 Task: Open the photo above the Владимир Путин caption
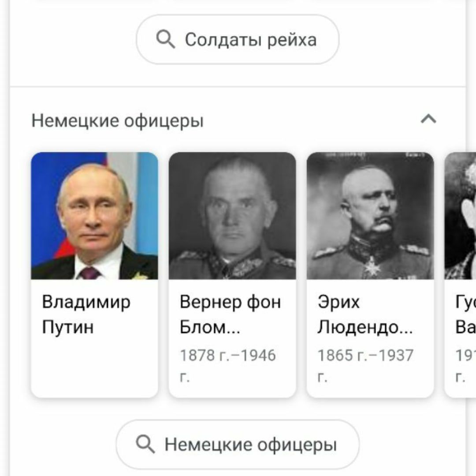pyautogui.click(x=94, y=216)
